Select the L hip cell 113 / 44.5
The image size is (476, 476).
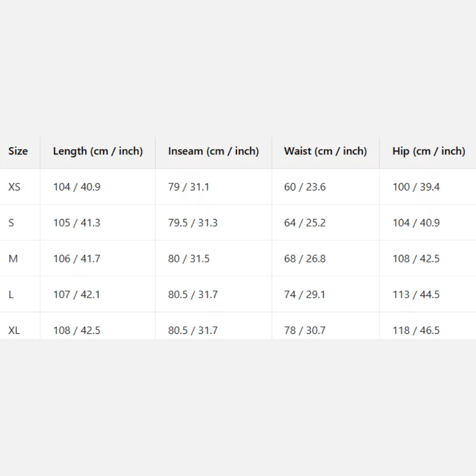[x=416, y=294]
